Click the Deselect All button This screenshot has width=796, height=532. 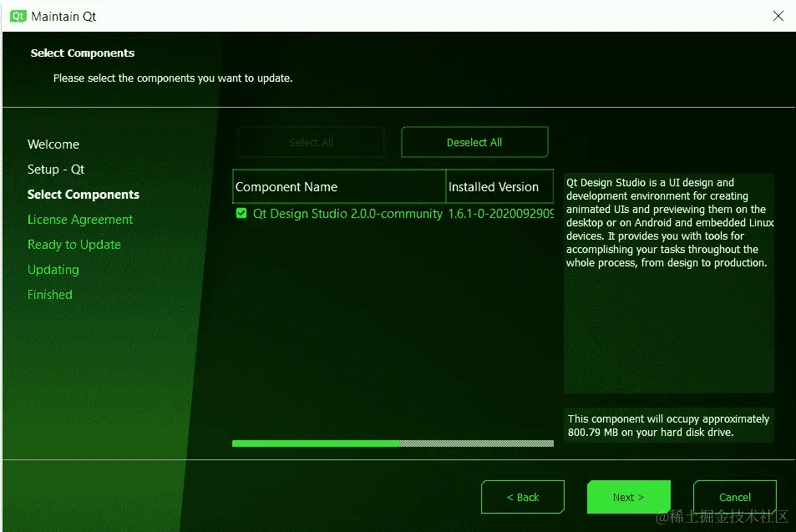coord(474,142)
